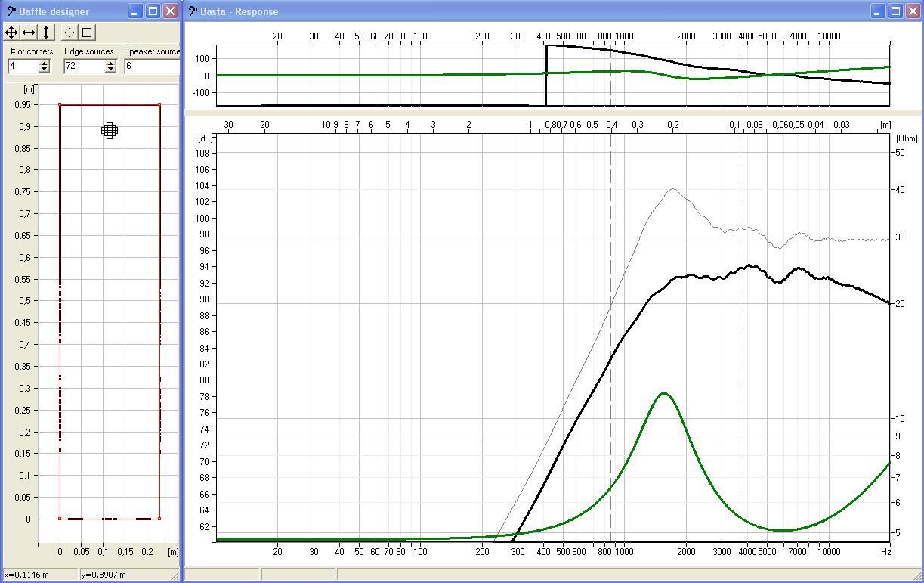The width and height of the screenshot is (924, 583).
Task: Click the 'Baffle designer' window title
Action: coord(54,11)
